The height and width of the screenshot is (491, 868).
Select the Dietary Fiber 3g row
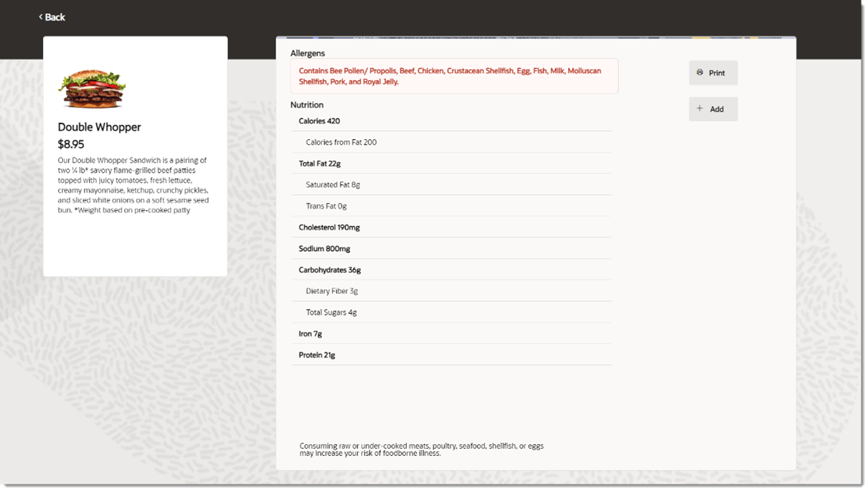pos(451,291)
